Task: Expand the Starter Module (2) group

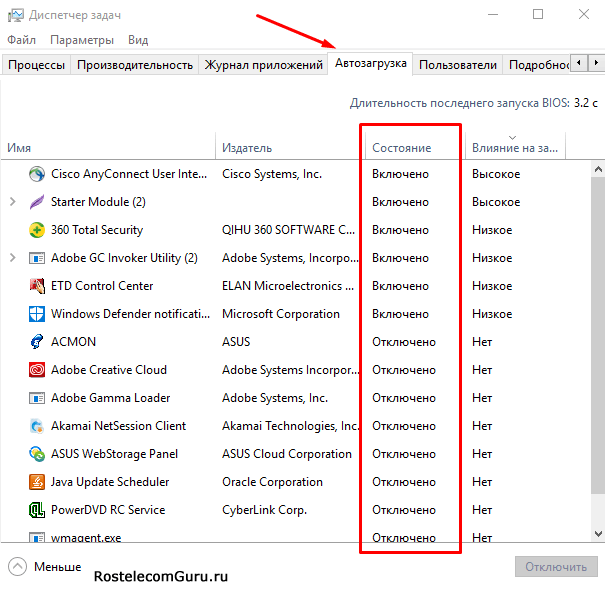Action: 13,202
